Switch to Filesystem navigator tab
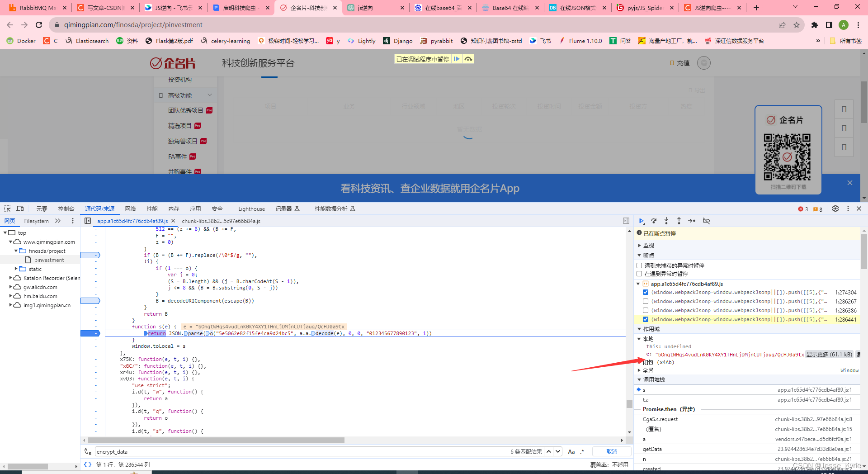Screen dimensions: 868x474 (36, 221)
